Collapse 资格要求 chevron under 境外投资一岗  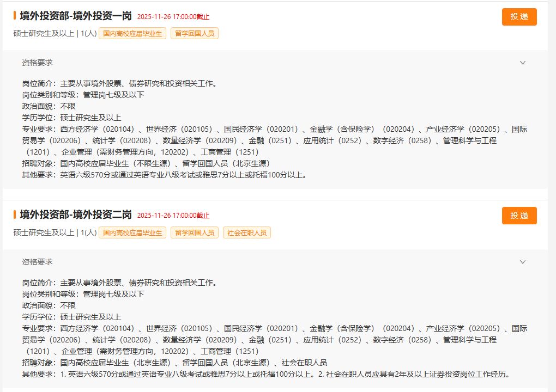[x=522, y=63]
